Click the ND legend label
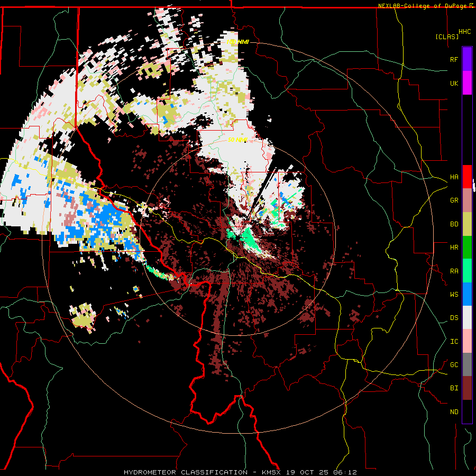The width and height of the screenshot is (476, 476). click(x=454, y=412)
